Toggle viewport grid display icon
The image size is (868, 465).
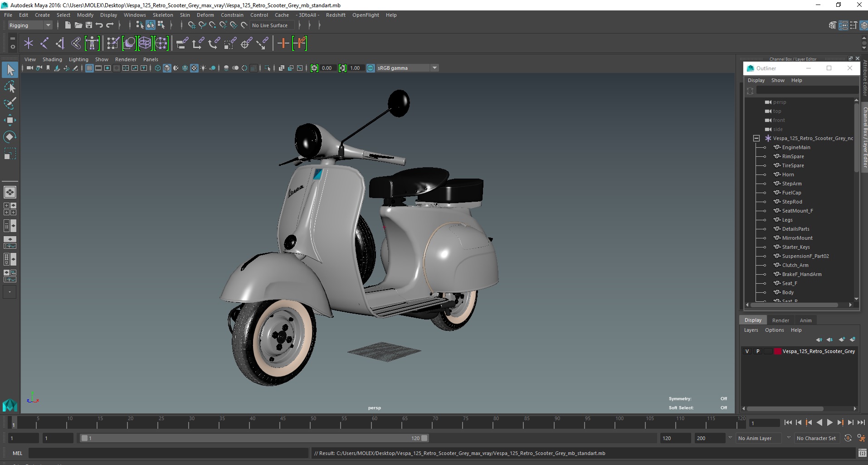point(89,68)
